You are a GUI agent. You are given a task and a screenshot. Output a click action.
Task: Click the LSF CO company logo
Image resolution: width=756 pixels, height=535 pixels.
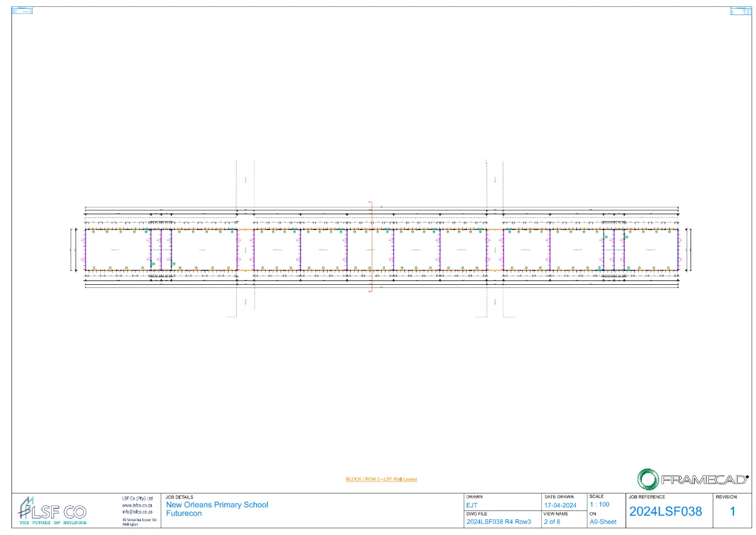pos(52,510)
